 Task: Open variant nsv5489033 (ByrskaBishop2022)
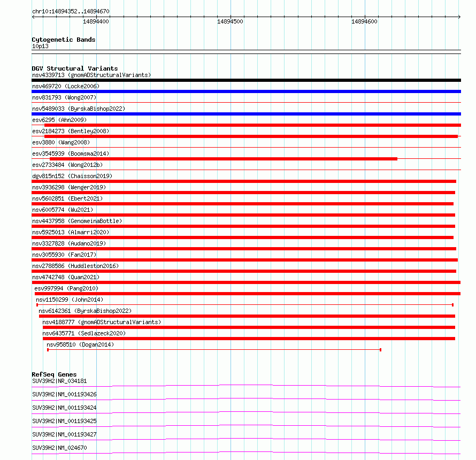pos(79,109)
